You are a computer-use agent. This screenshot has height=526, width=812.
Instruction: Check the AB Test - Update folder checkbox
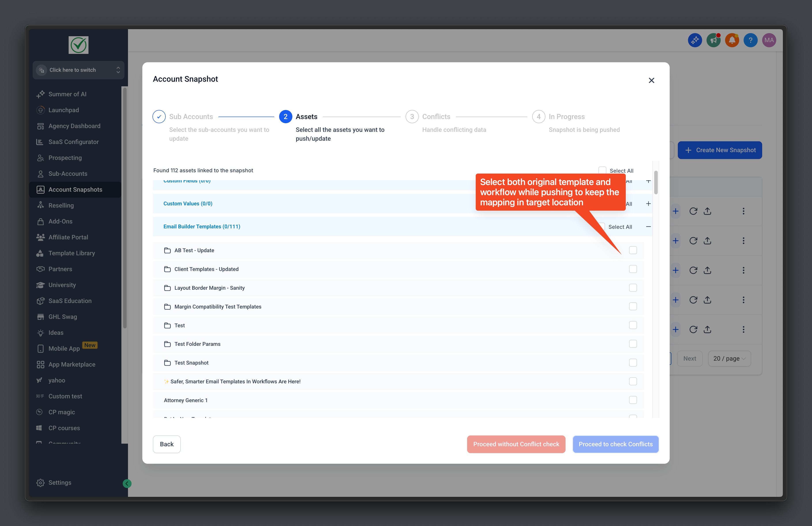[x=633, y=250]
